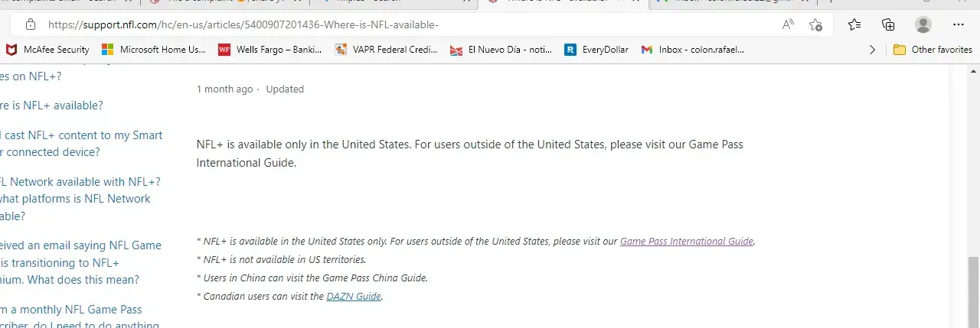The height and width of the screenshot is (328, 980).
Task: Open the Favorites list toolbar icon
Action: pyautogui.click(x=855, y=24)
